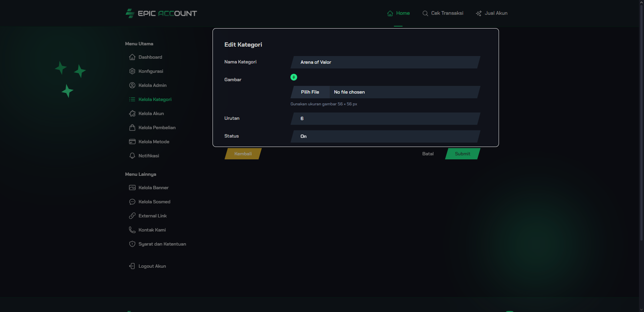Click the Home house icon
Viewport: 644px width, 312px height.
coord(390,13)
